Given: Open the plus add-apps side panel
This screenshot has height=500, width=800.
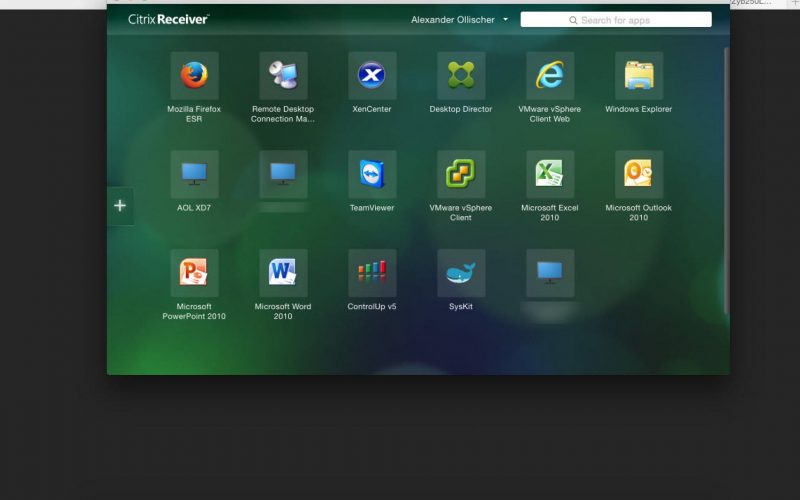Looking at the screenshot, I should 120,206.
